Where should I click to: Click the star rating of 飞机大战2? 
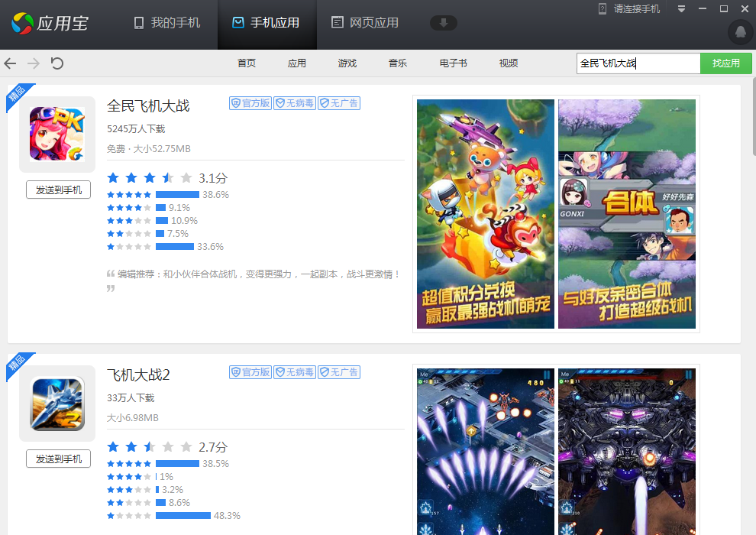point(150,447)
